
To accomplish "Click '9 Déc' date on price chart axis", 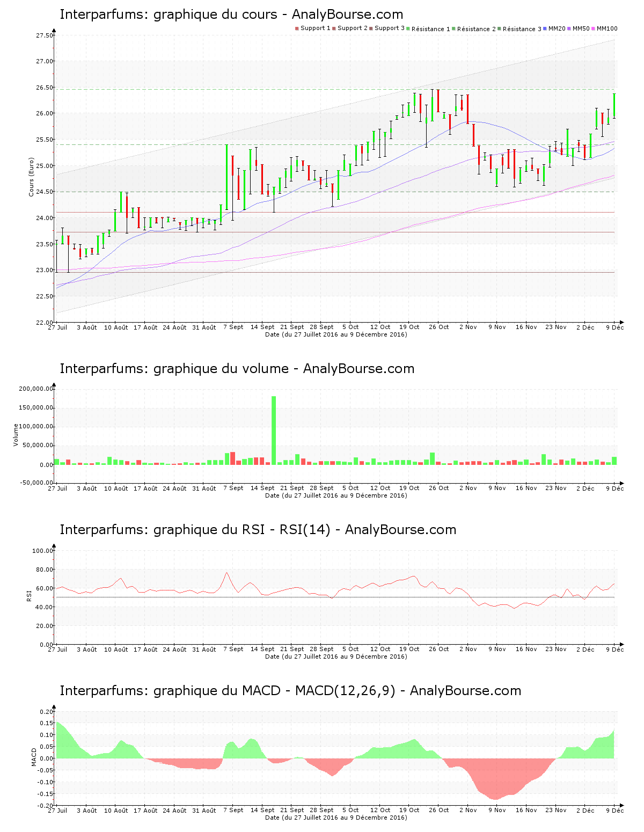I will click(x=615, y=327).
